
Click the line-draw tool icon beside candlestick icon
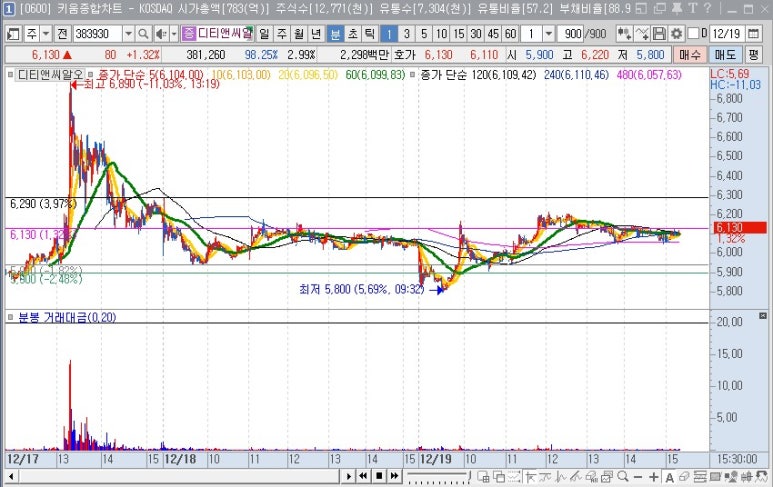(x=642, y=34)
